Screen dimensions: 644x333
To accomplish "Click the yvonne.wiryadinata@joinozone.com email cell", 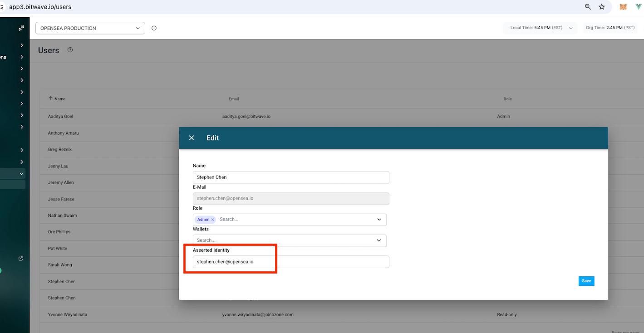I will pyautogui.click(x=258, y=314).
